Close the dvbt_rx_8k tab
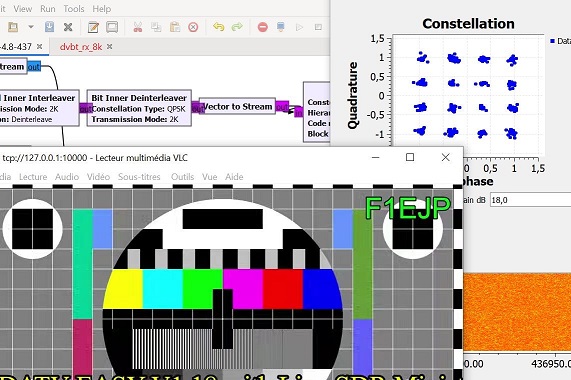Screen dimensions: 571x380 coord(109,47)
